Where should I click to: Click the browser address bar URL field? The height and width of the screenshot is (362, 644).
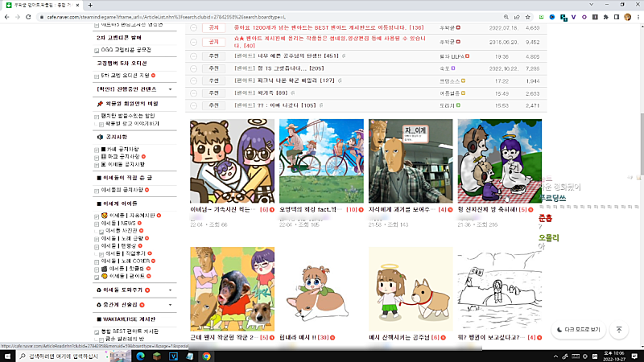[267, 17]
